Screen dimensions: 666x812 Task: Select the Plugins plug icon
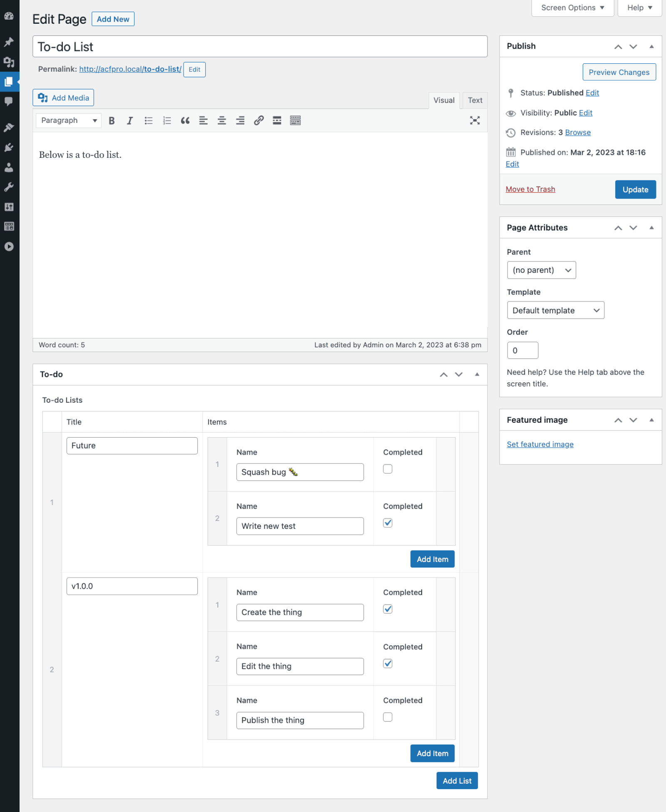coord(9,147)
